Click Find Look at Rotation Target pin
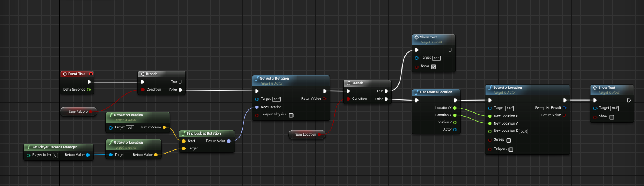This screenshot has height=186, width=644. pyautogui.click(x=184, y=148)
